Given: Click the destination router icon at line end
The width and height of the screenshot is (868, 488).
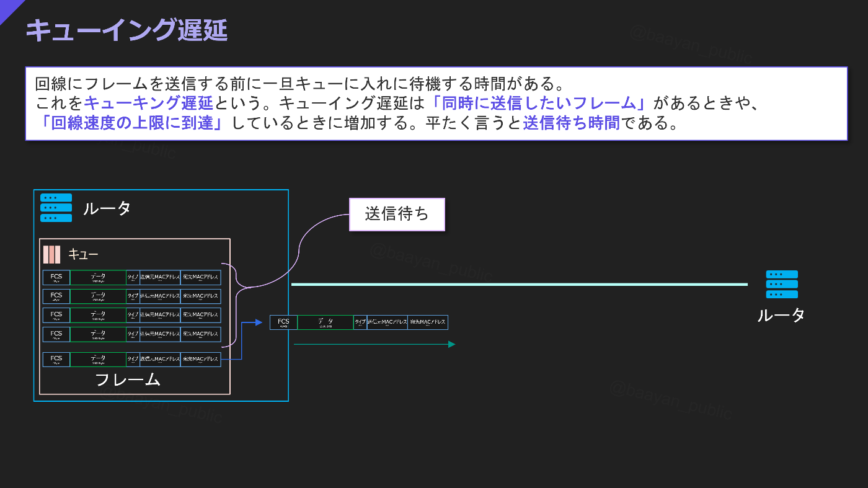Looking at the screenshot, I should coord(782,285).
